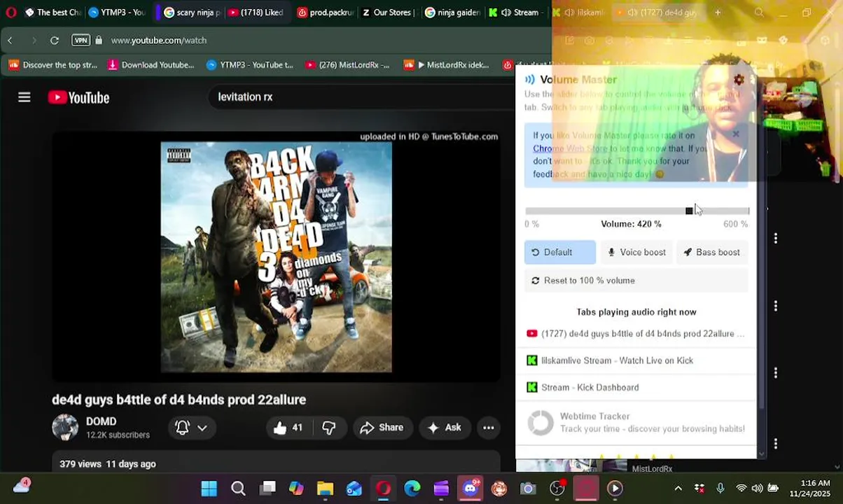Screen dimensions: 843x504
Task: Switch to Stream - Kick Dashboard audio tab
Action: [636, 387]
